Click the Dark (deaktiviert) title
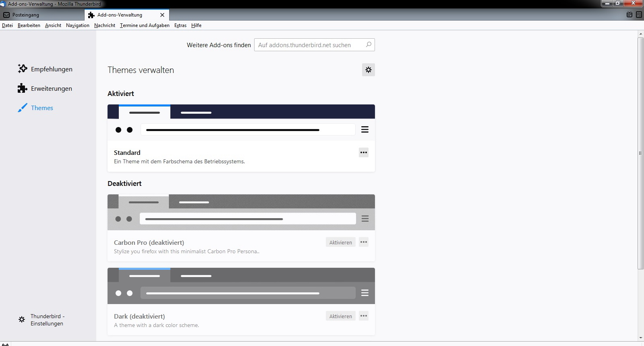This screenshot has width=644, height=346. (x=139, y=316)
